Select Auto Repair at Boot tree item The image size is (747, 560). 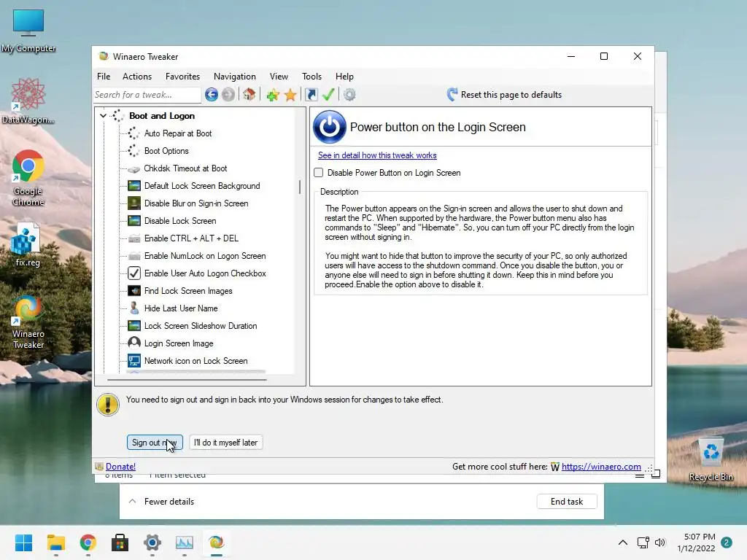click(178, 133)
